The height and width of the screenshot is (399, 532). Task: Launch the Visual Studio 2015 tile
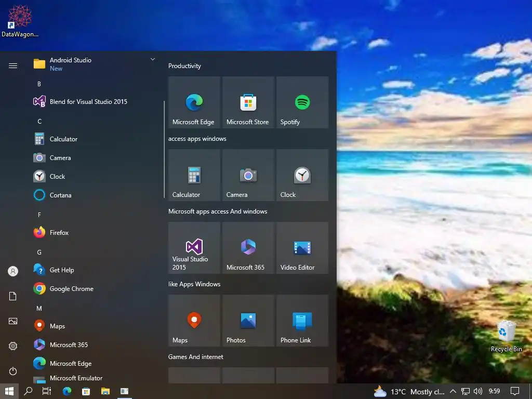[194, 248]
